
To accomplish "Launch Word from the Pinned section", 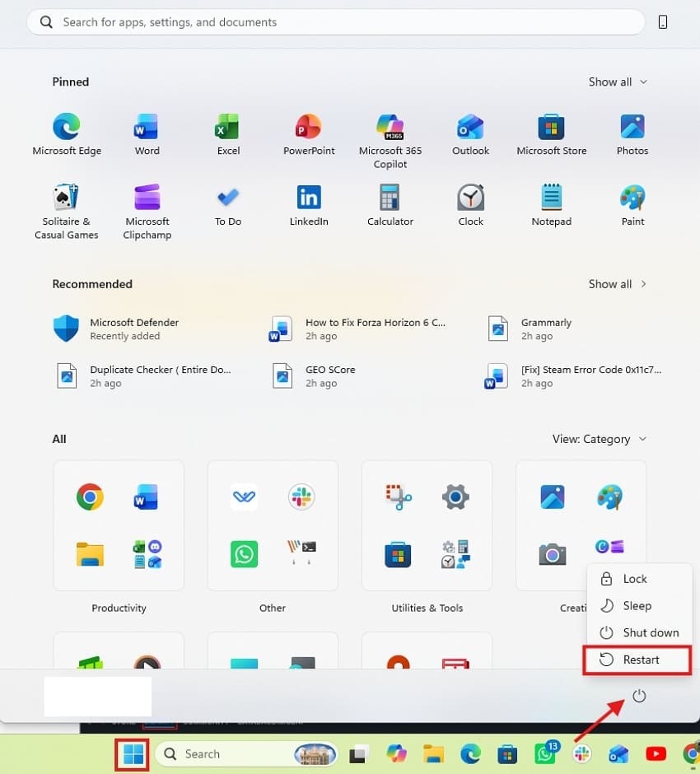I will [147, 134].
